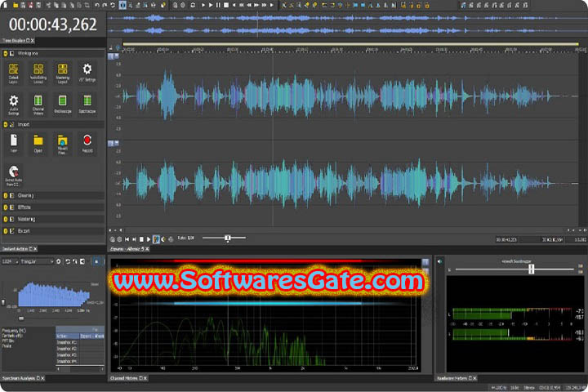The height and width of the screenshot is (392, 588).
Task: Switch to Audio Editing Layout
Action: [x=38, y=73]
